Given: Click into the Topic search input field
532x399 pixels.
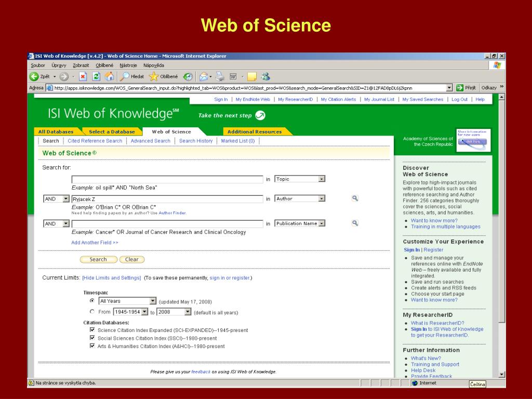Looking at the screenshot, I should (167, 179).
